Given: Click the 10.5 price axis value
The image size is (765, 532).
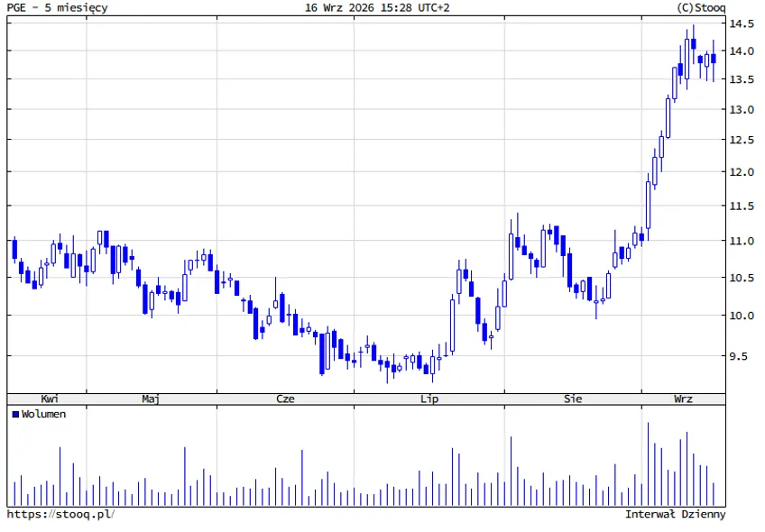Looking at the screenshot, I should 742,278.
